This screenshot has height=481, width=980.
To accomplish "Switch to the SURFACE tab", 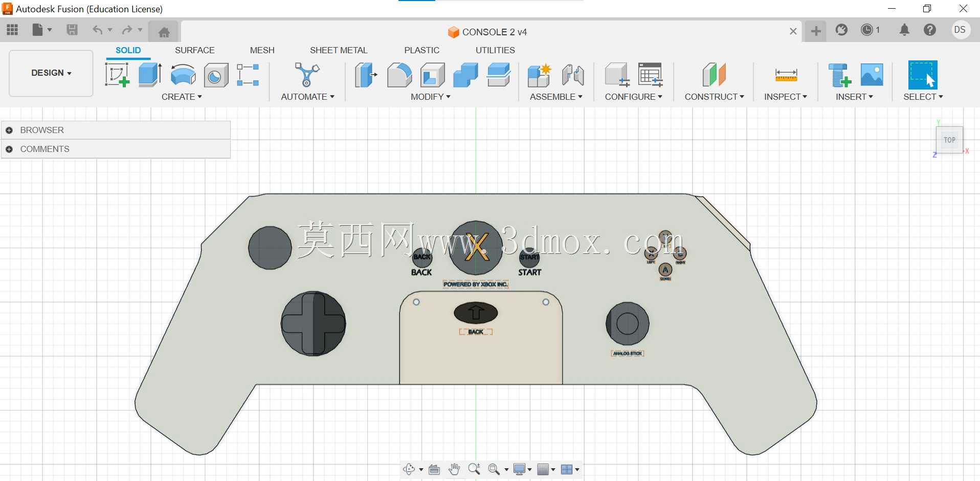I will click(195, 50).
